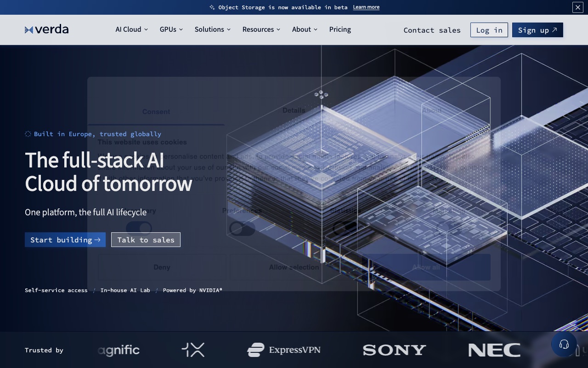Open the Log in page
This screenshot has height=368, width=588.
point(489,30)
